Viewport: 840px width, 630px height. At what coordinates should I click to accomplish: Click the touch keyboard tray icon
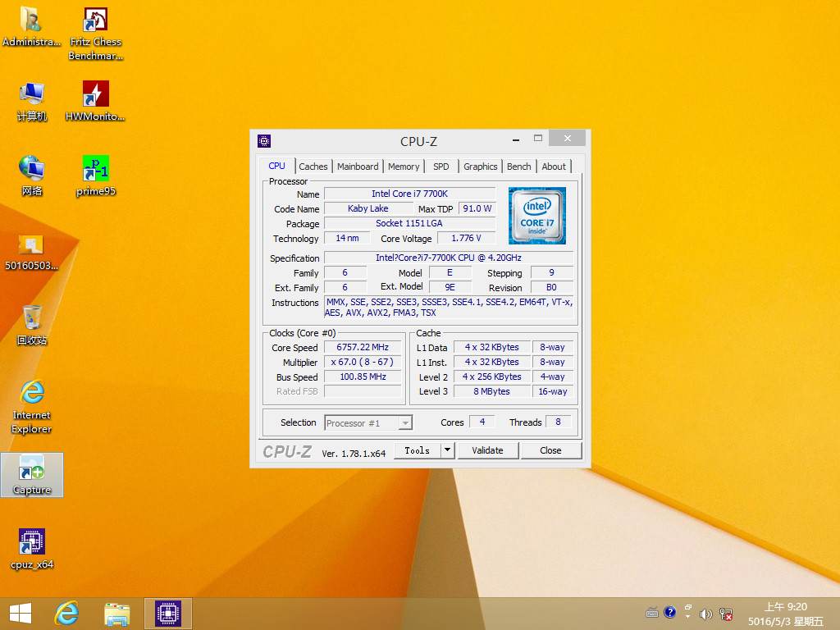[652, 613]
